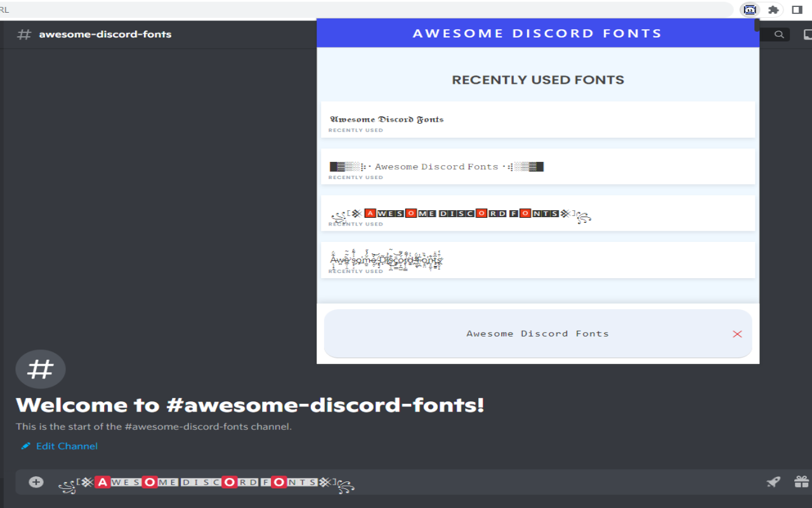
Task: Open the Awesome Discord Fonts extension icon
Action: point(750,10)
